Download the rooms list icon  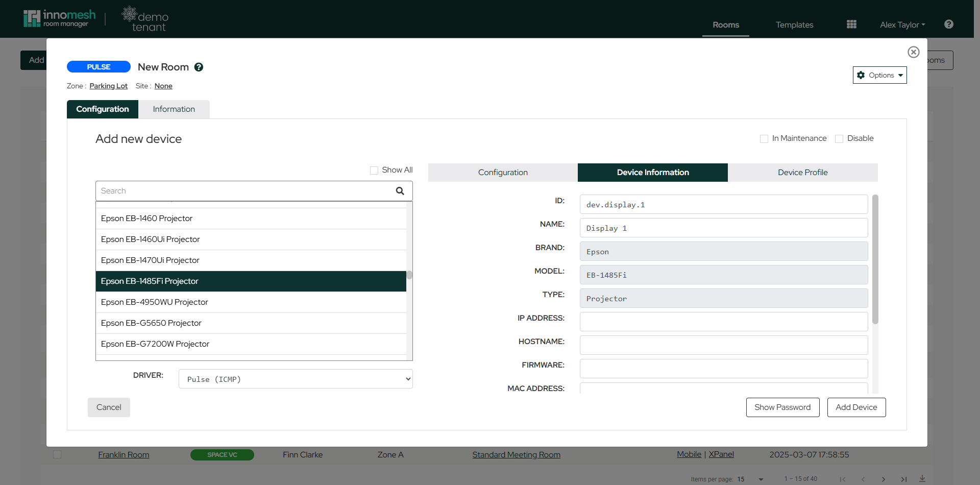click(x=922, y=479)
